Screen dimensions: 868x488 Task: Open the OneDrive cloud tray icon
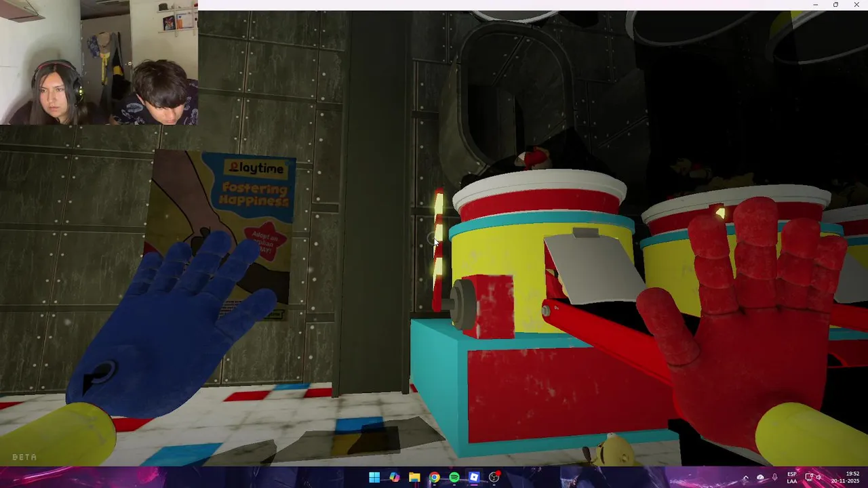760,477
